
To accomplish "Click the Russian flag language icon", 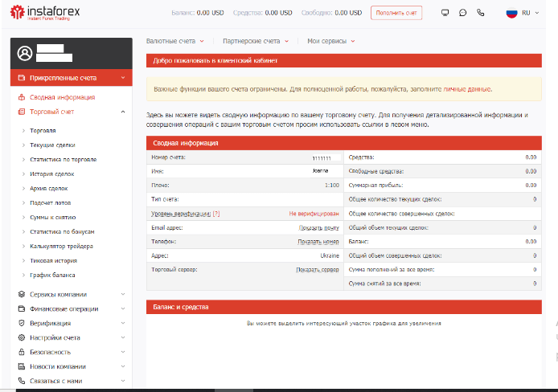I will (x=511, y=13).
